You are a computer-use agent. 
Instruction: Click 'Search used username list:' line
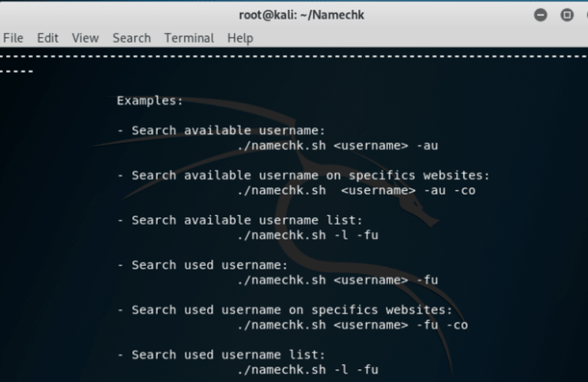[220, 354]
